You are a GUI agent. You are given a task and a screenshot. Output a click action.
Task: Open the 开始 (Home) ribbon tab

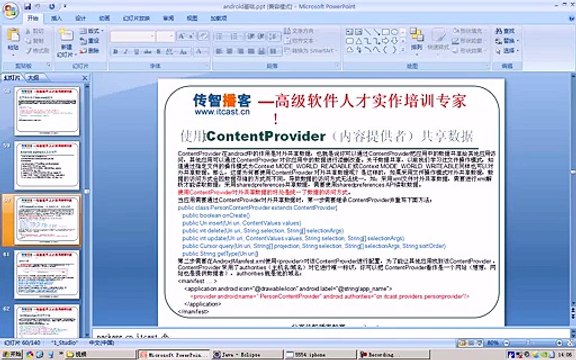pyautogui.click(x=33, y=18)
